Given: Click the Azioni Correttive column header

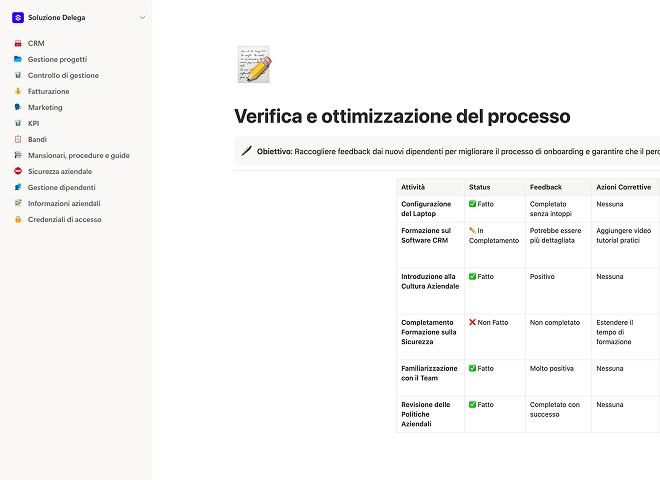Looking at the screenshot, I should [625, 187].
